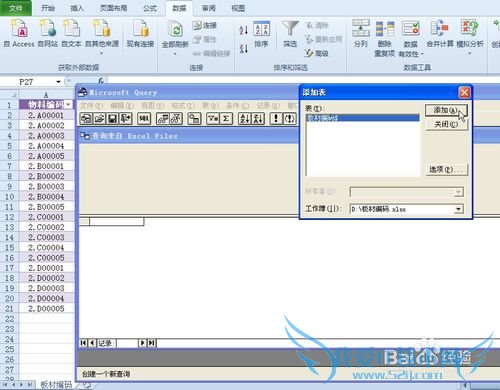Click Sort Descending icon in Microsoft Query toolbar
This screenshot has height=390, width=500.
point(258,119)
